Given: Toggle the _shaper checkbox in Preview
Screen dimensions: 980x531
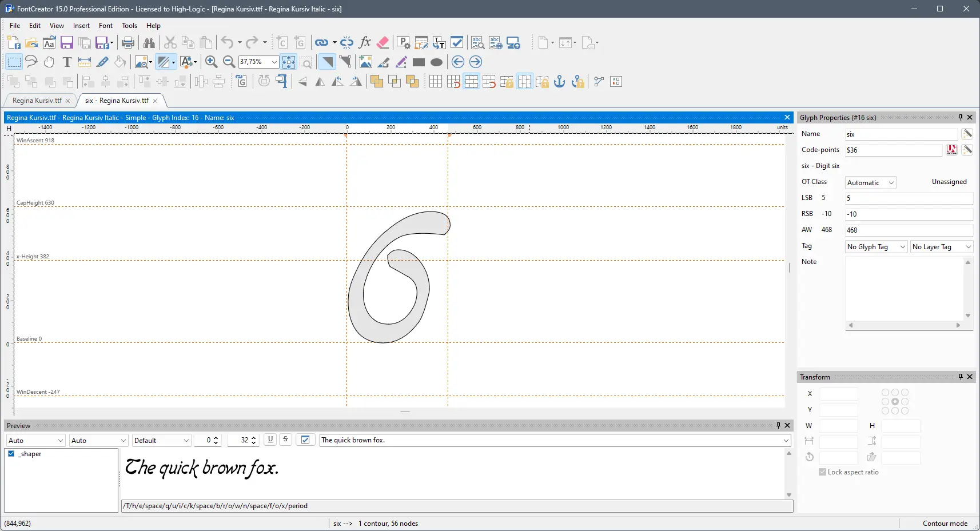Looking at the screenshot, I should pyautogui.click(x=11, y=453).
